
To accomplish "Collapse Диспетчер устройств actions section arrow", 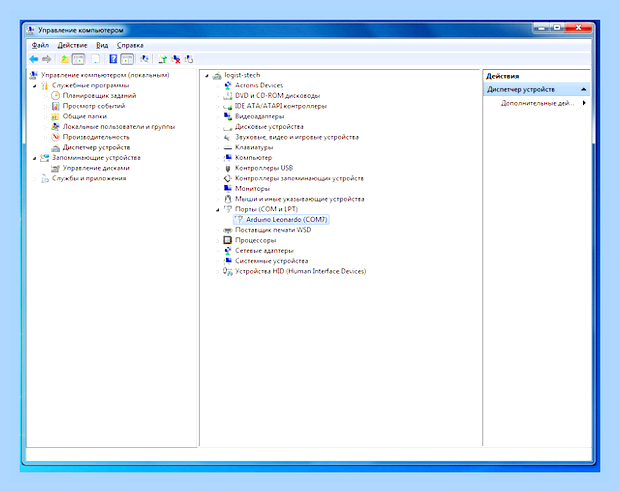I will (x=584, y=89).
